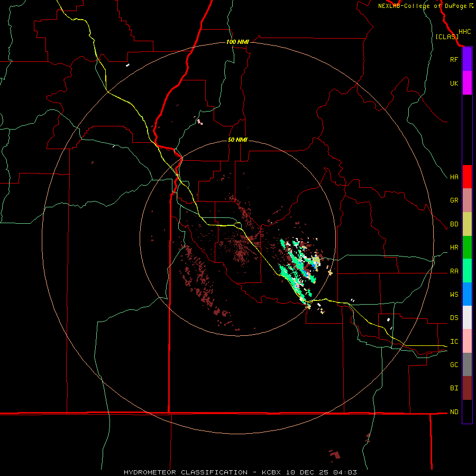Click the IC legend label
This screenshot has height=476, width=476.
[x=454, y=342]
